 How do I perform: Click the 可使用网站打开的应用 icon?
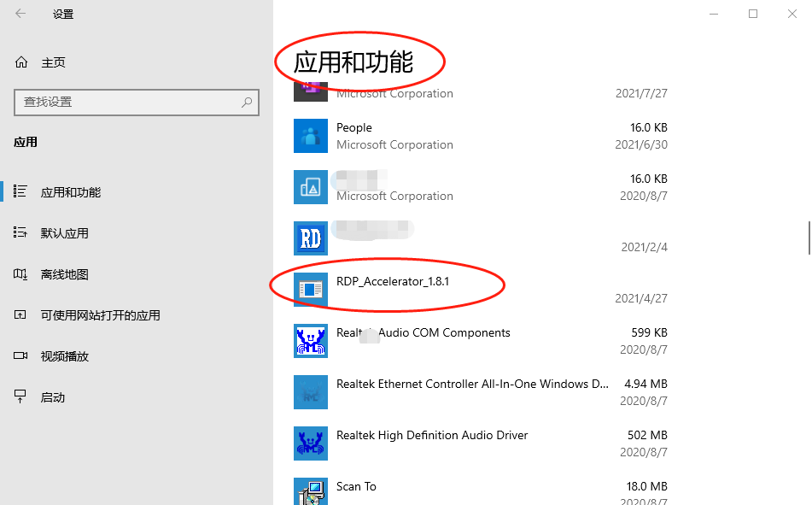[x=20, y=314]
